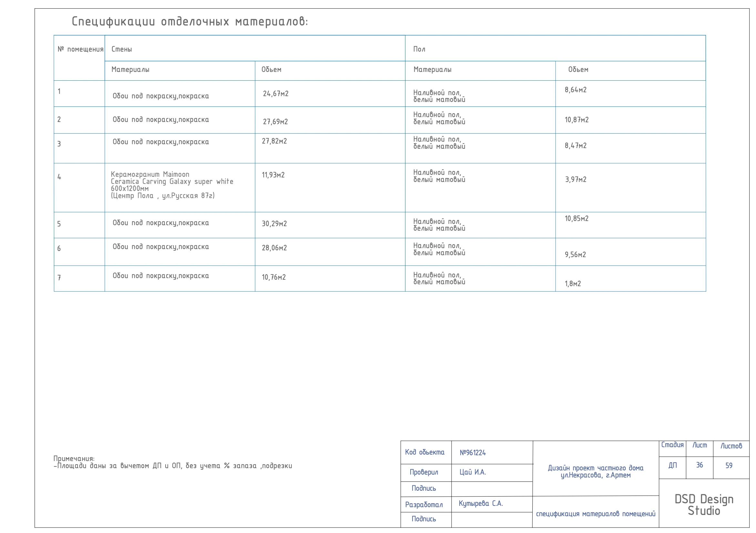The height and width of the screenshot is (533, 756).
Task: Click the 'DSD Design Studio' logo text
Action: click(x=704, y=505)
